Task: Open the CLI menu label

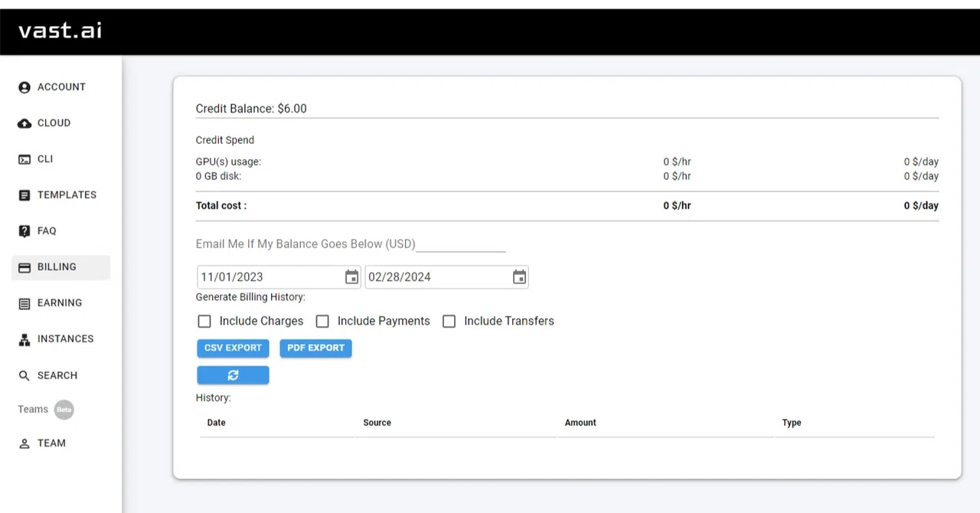Action: click(45, 159)
